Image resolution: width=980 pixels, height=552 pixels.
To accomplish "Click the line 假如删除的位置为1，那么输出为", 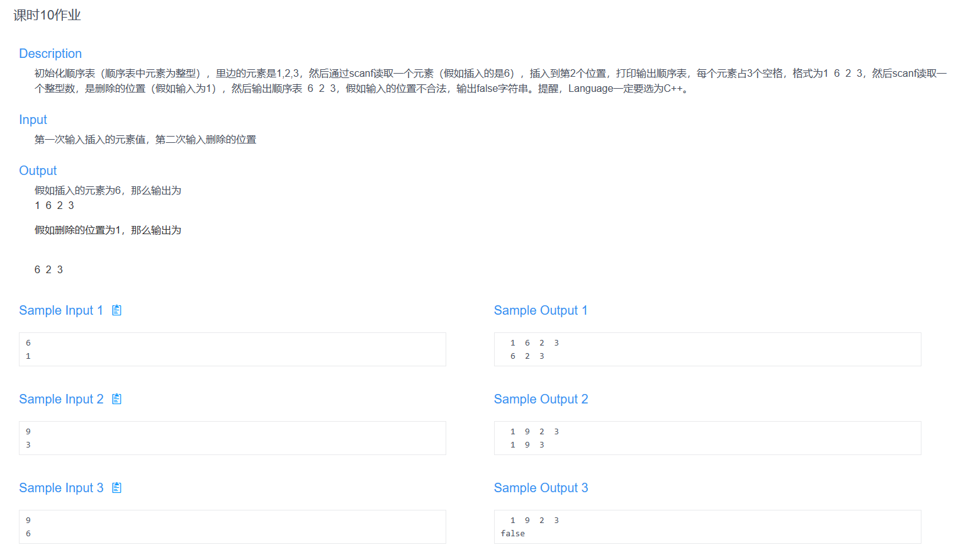I will pyautogui.click(x=108, y=230).
